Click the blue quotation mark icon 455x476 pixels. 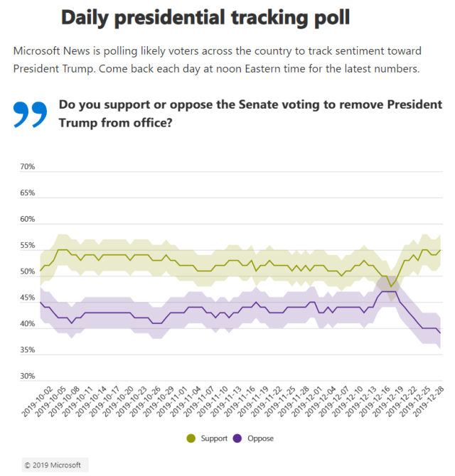click(31, 114)
